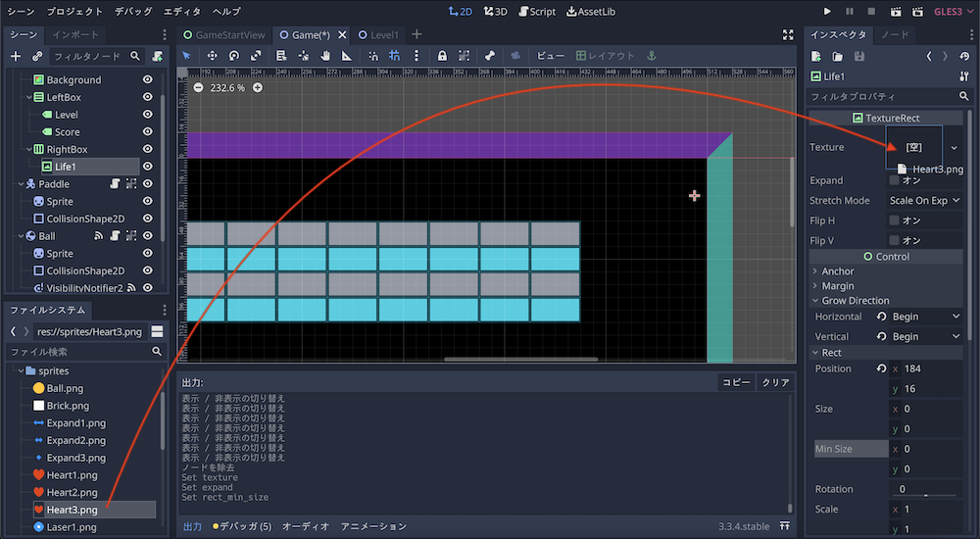Toggle visibility of Score node
Image resolution: width=980 pixels, height=539 pixels.
[148, 132]
